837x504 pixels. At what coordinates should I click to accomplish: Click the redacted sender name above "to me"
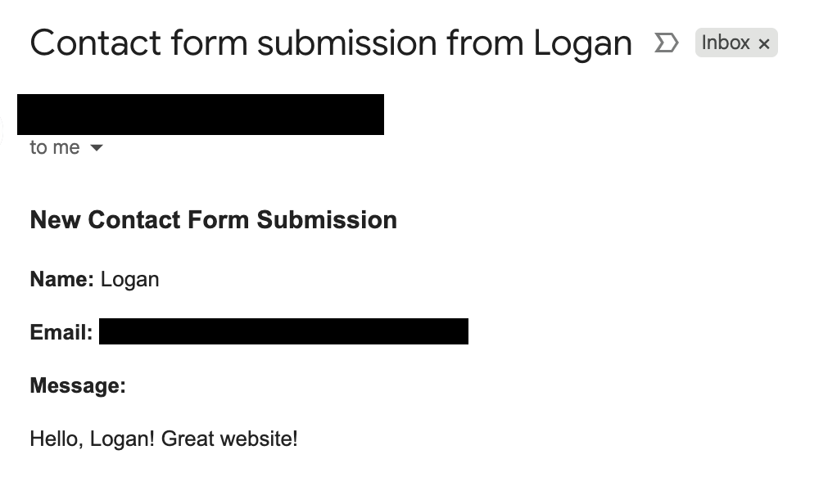pyautogui.click(x=201, y=115)
